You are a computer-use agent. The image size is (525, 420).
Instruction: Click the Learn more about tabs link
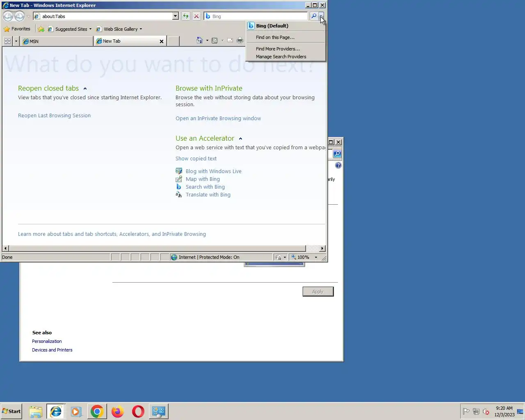coord(112,234)
